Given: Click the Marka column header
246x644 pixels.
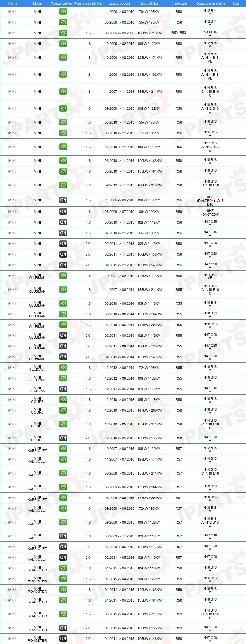Looking at the screenshot, I should point(12,3).
